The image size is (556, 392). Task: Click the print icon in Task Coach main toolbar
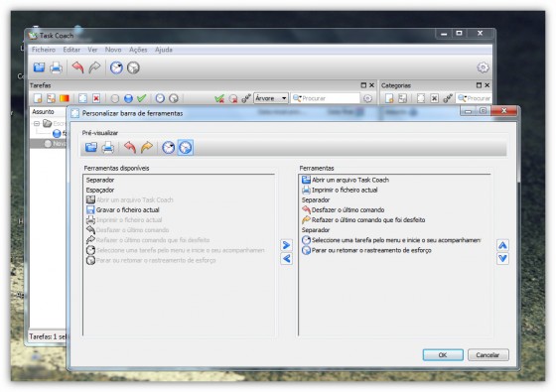pos(56,67)
